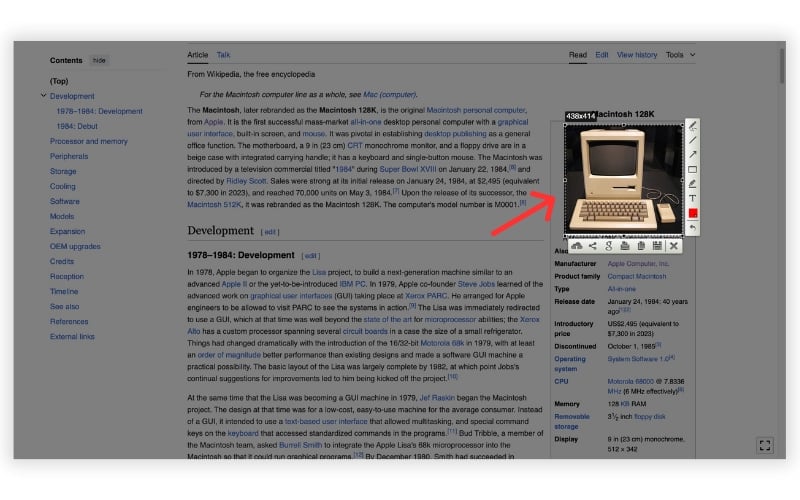This screenshot has width=800, height=500.
Task: Collapse the Development section in Contents
Action: pyautogui.click(x=43, y=95)
